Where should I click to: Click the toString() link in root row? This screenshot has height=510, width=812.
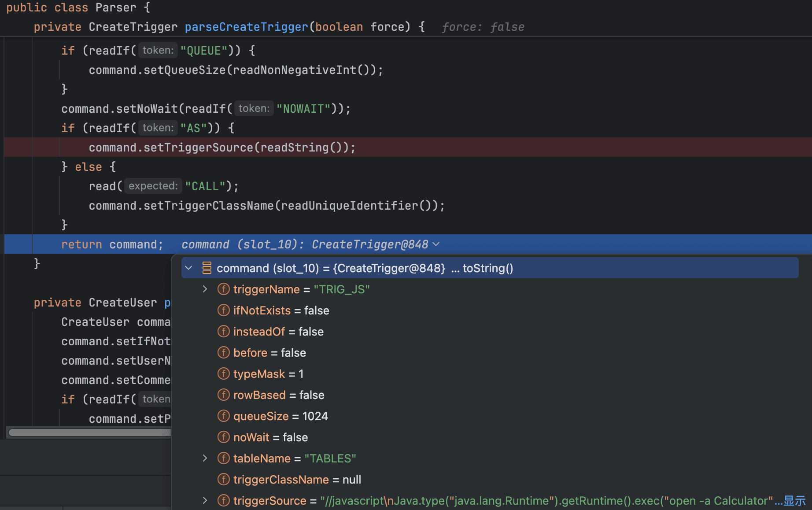pos(488,268)
